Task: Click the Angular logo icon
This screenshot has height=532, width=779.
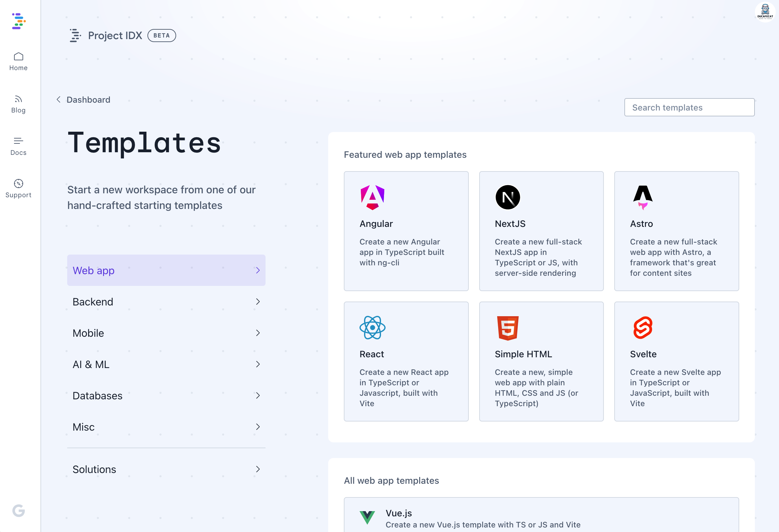Action: 372,198
